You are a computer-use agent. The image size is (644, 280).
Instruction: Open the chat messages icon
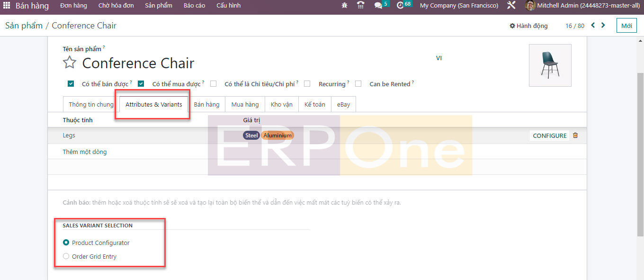[x=378, y=6]
